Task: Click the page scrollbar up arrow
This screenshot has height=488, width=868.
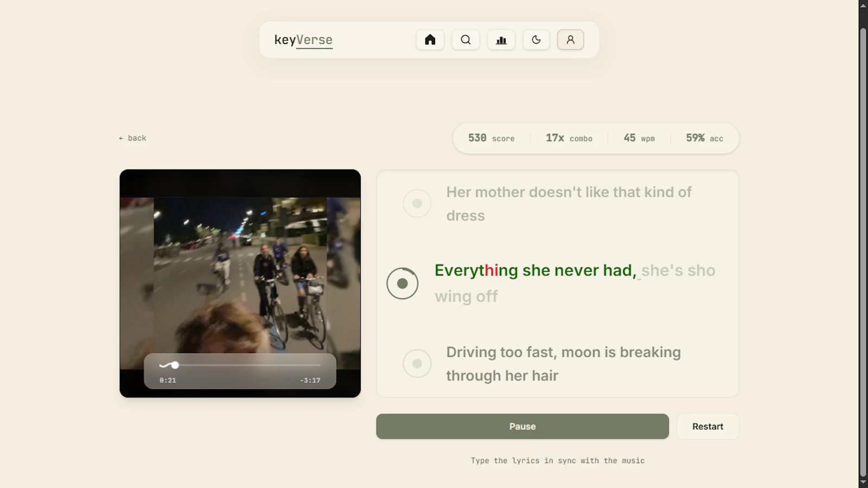Action: (x=863, y=5)
